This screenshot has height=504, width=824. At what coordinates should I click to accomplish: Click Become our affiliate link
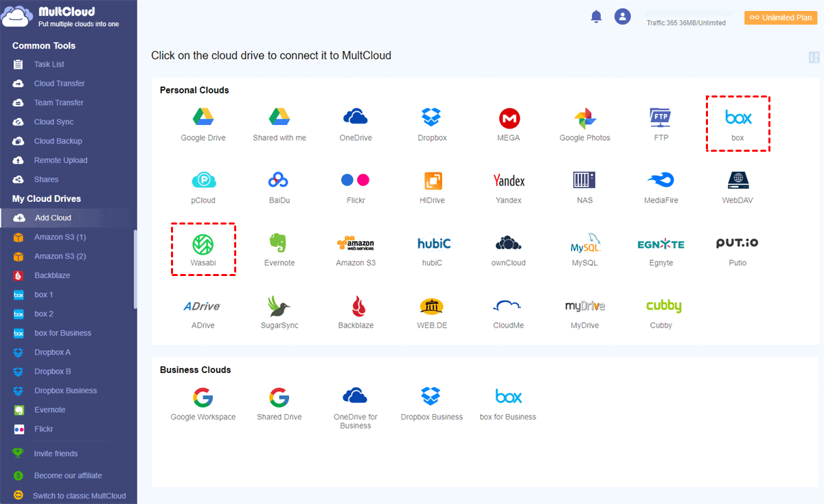coord(68,475)
